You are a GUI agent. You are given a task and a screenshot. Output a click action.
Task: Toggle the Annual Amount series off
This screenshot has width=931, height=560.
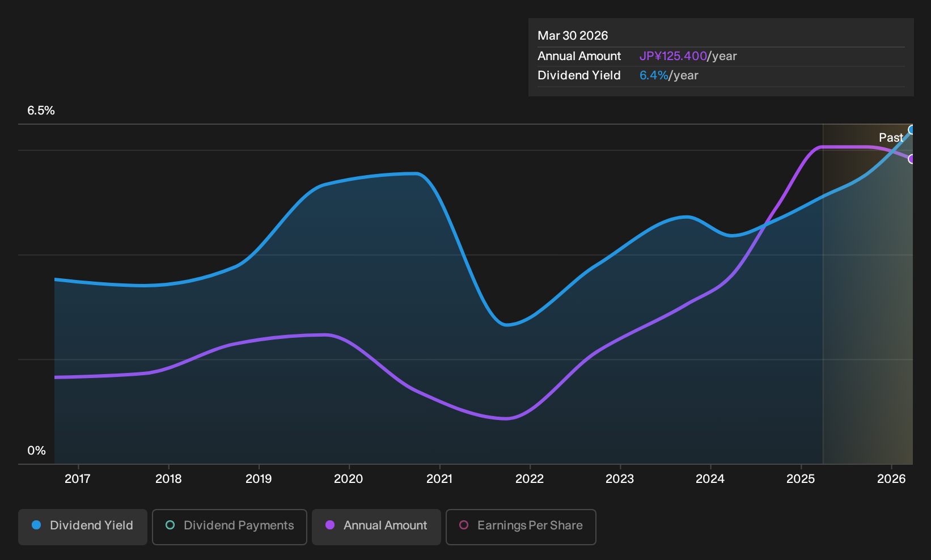point(376,527)
